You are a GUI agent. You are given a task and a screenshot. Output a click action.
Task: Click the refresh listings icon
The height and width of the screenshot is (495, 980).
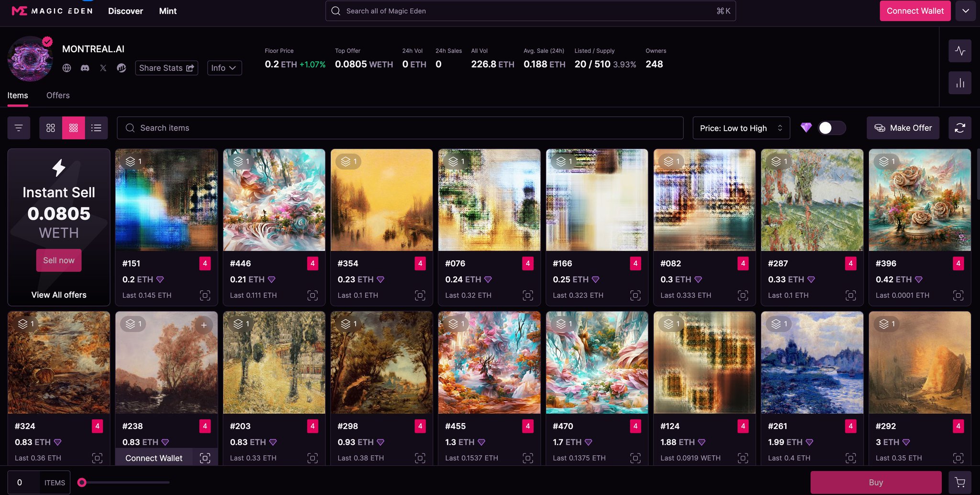(x=960, y=128)
